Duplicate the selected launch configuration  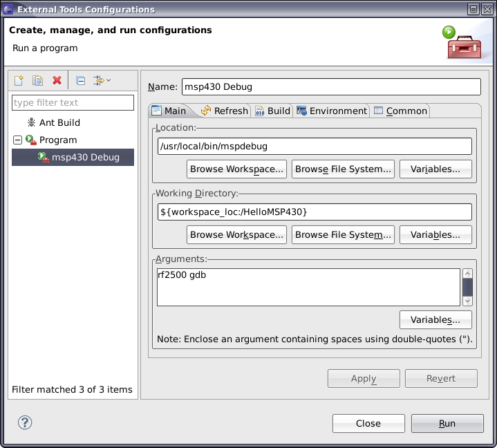pyautogui.click(x=38, y=80)
